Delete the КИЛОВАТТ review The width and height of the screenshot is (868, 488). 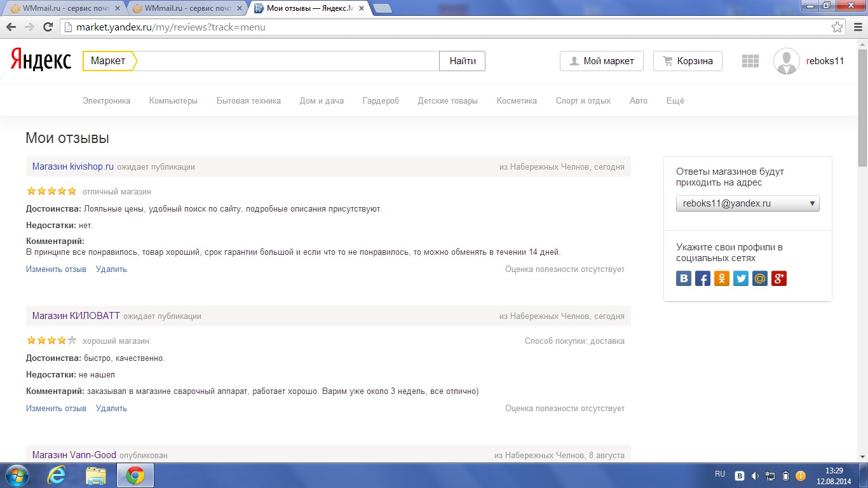111,409
